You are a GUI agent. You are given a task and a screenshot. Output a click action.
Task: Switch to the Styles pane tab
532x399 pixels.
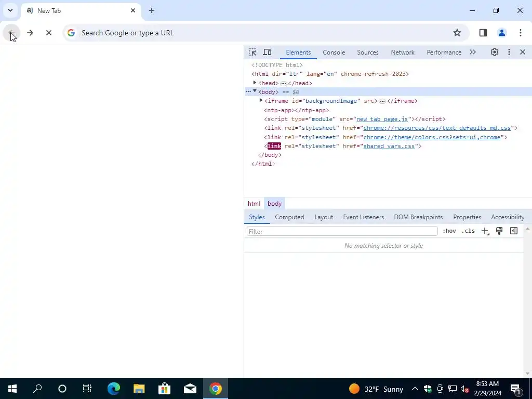[x=257, y=217]
